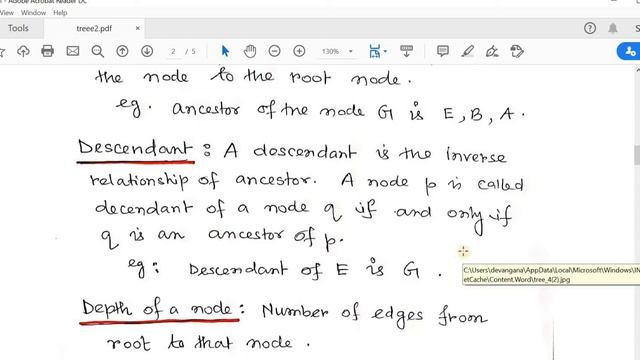Viewport: 640px width, 360px height.
Task: Open the Tools tab
Action: tap(18, 28)
